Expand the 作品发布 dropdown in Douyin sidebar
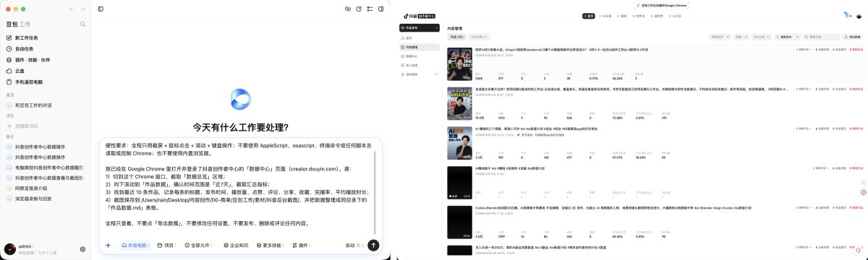 (x=420, y=28)
